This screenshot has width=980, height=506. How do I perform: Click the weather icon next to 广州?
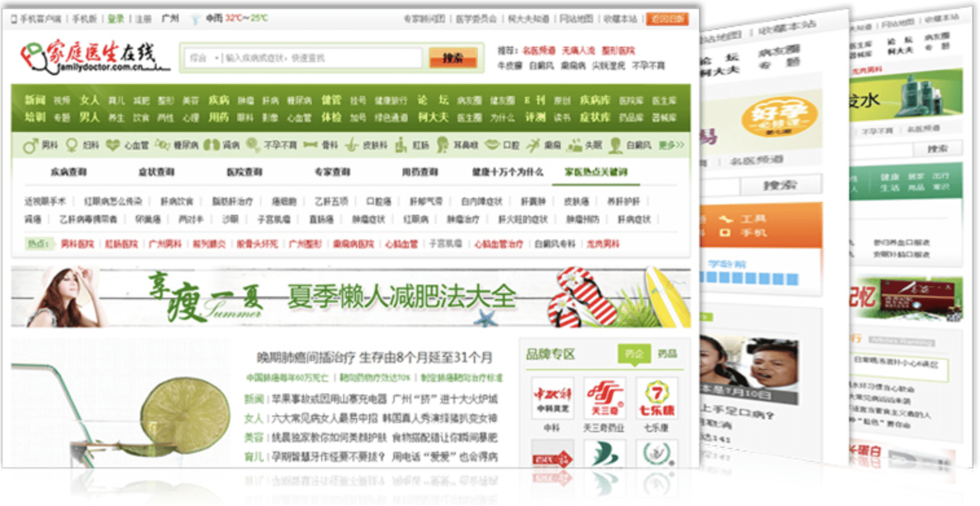[x=195, y=19]
